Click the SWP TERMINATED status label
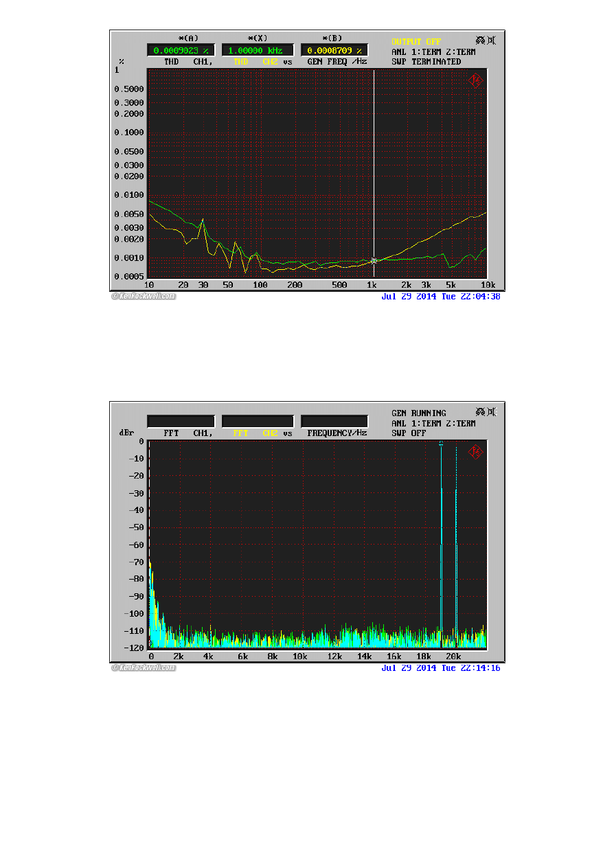 pyautogui.click(x=427, y=62)
